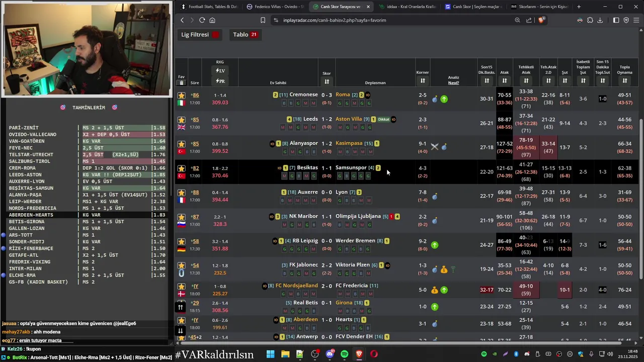Click crossed-swords icon in Alanyaspor row
The image size is (644, 362).
point(435,147)
